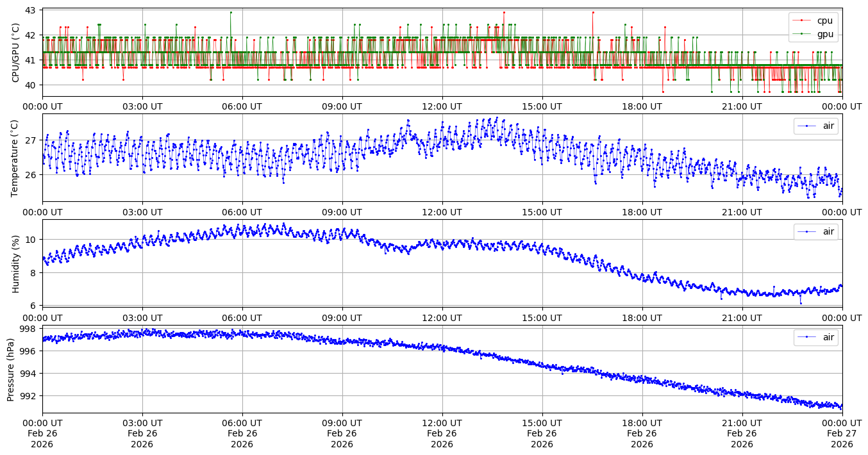Click the 12:00 UT tick under the CPU/GPU plot

click(x=442, y=106)
